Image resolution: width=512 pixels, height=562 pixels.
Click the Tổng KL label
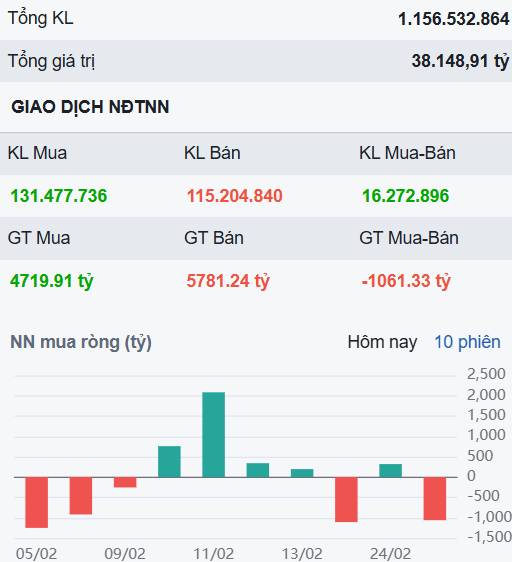(41, 18)
